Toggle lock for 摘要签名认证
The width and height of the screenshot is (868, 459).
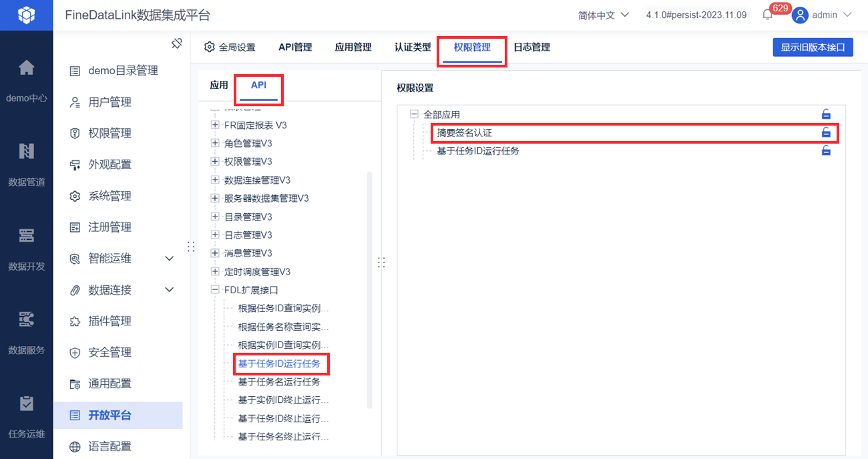(826, 132)
